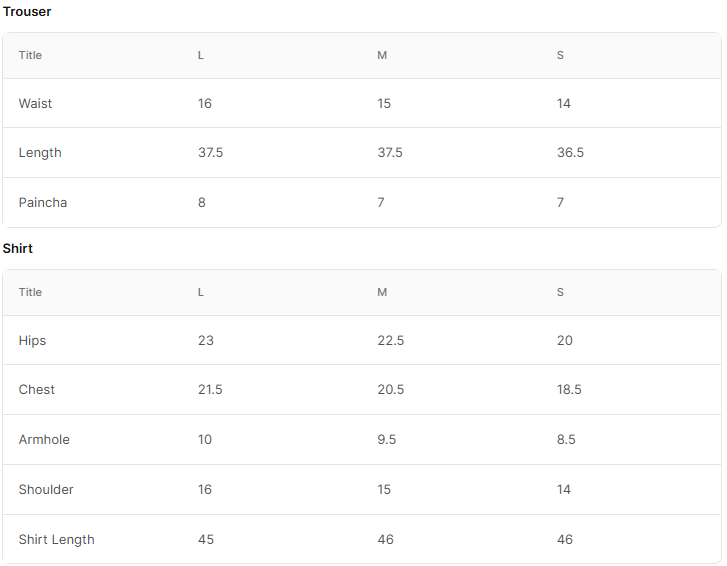Viewport: 727px width, 566px height.
Task: Click the Trouser Length S value 36.5
Action: pyautogui.click(x=570, y=153)
